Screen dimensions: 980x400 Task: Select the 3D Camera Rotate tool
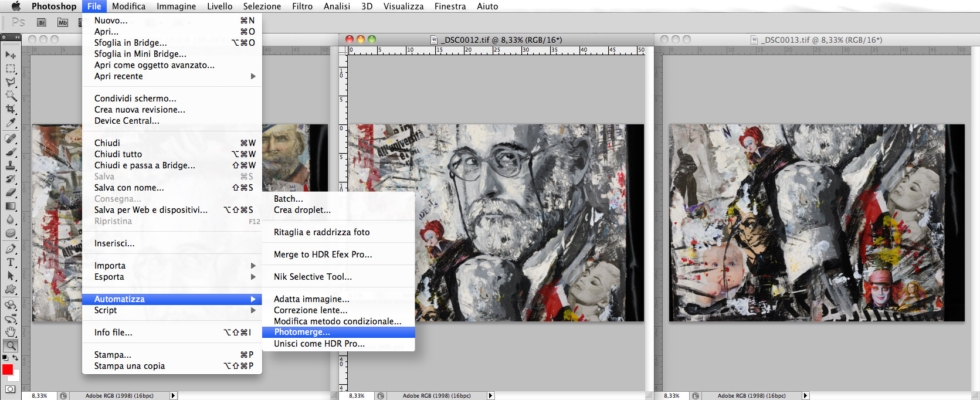[11, 318]
